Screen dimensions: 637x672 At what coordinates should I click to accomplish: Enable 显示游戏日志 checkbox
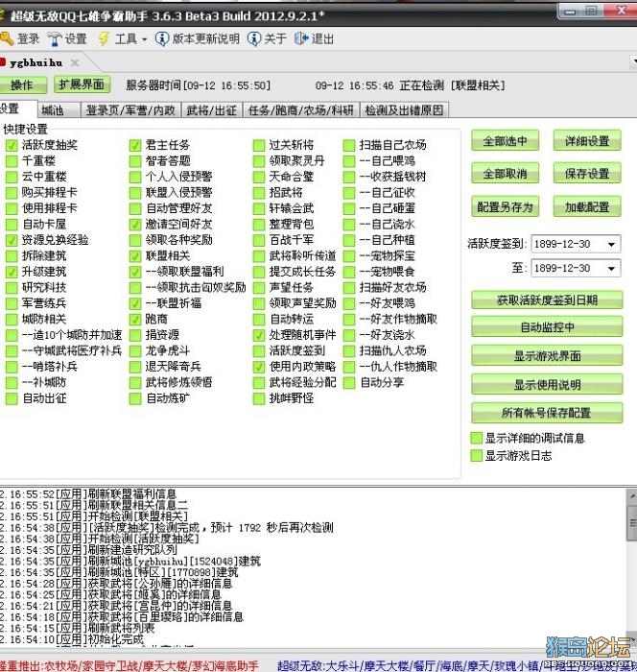tap(476, 456)
